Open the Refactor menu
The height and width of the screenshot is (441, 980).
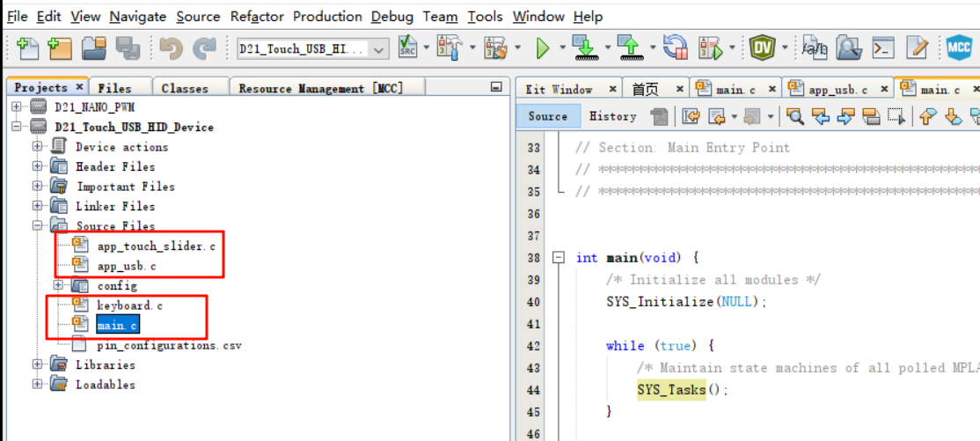[256, 17]
